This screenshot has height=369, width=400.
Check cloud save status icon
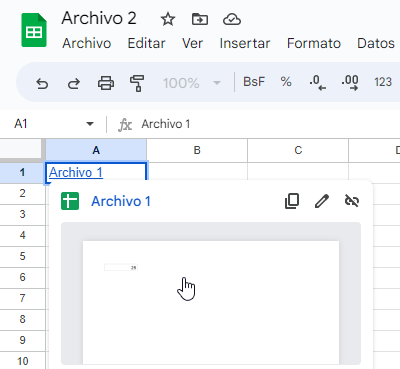pos(232,19)
